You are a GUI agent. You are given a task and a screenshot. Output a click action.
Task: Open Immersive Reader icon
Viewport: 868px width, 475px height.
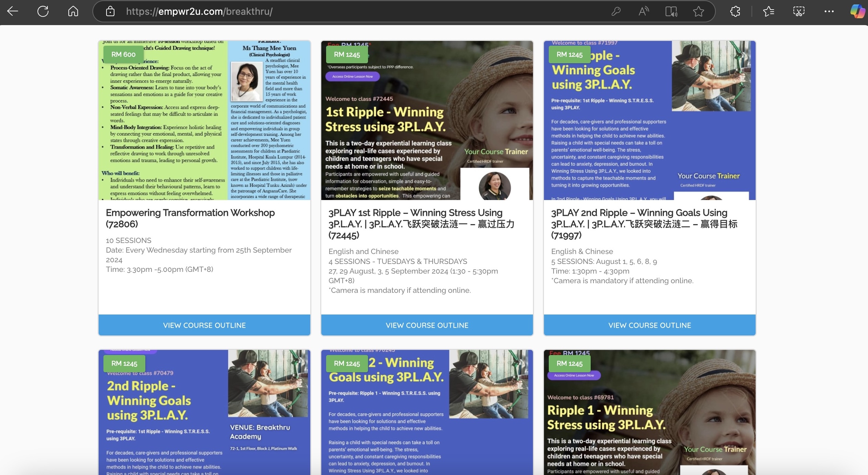pos(671,11)
